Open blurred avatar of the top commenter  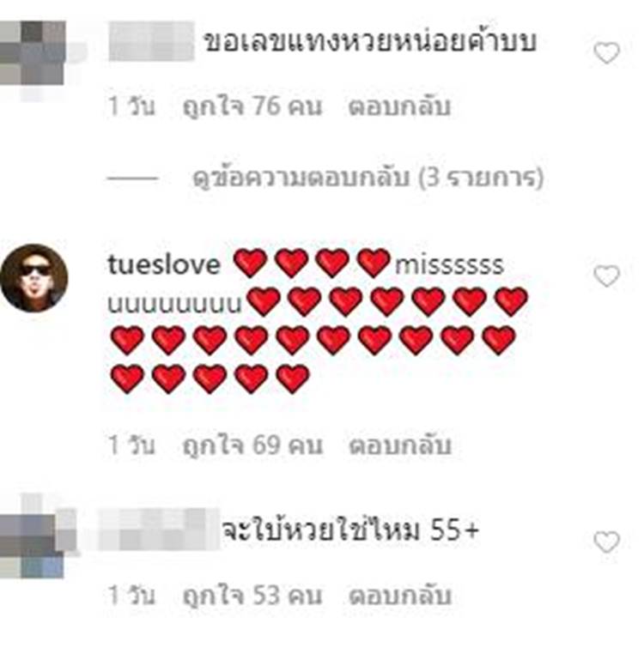(x=33, y=53)
